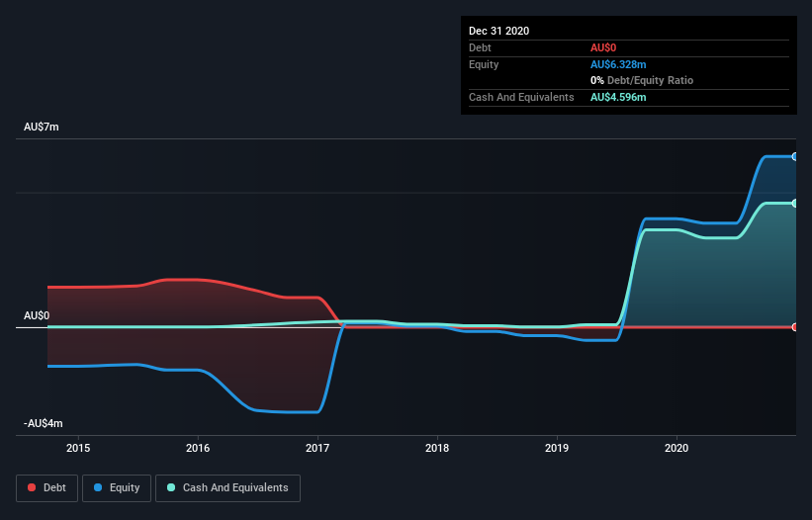The height and width of the screenshot is (520, 812).
Task: Click the 2019 x-axis label
Action: coord(557,448)
